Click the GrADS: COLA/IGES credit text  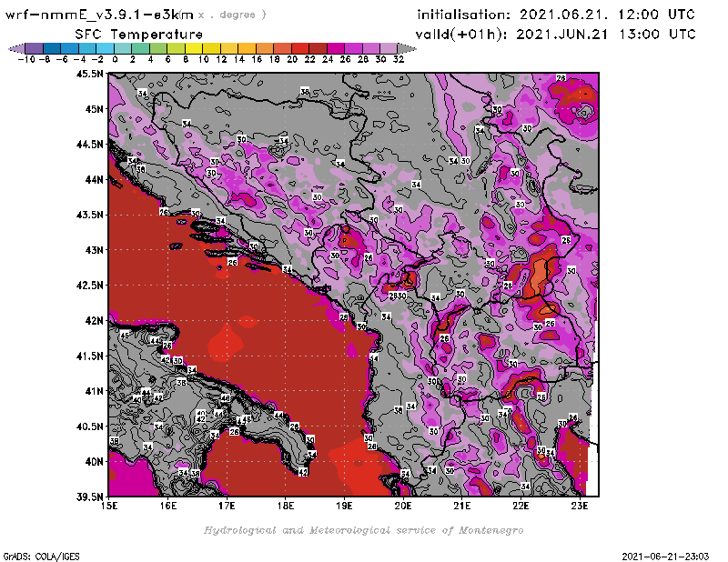pyautogui.click(x=41, y=556)
